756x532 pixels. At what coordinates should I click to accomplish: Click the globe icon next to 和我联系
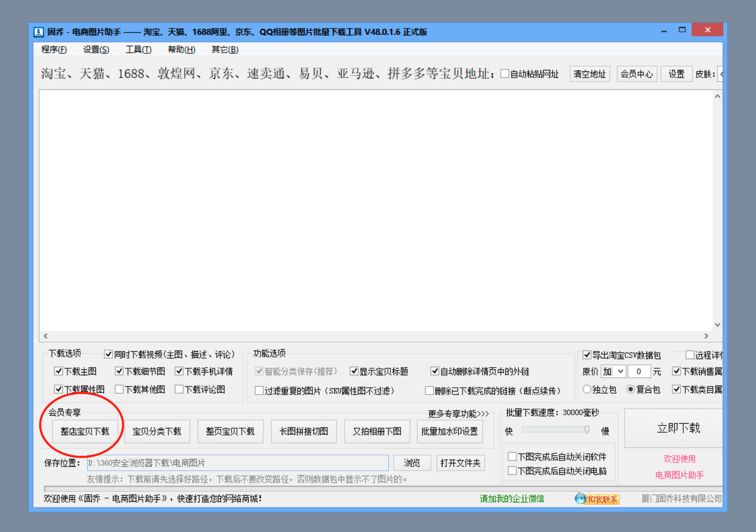(x=580, y=499)
